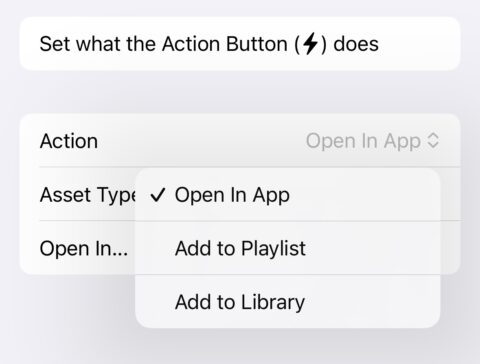Choose Add to Playlist in the menu

[287, 248]
